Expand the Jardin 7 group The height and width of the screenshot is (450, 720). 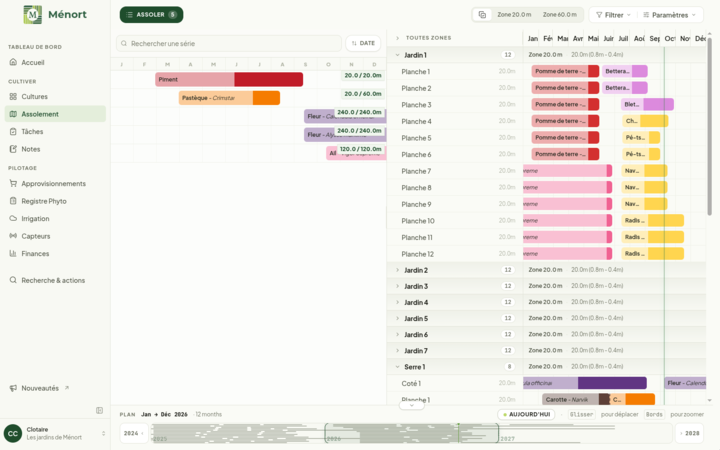tap(398, 350)
